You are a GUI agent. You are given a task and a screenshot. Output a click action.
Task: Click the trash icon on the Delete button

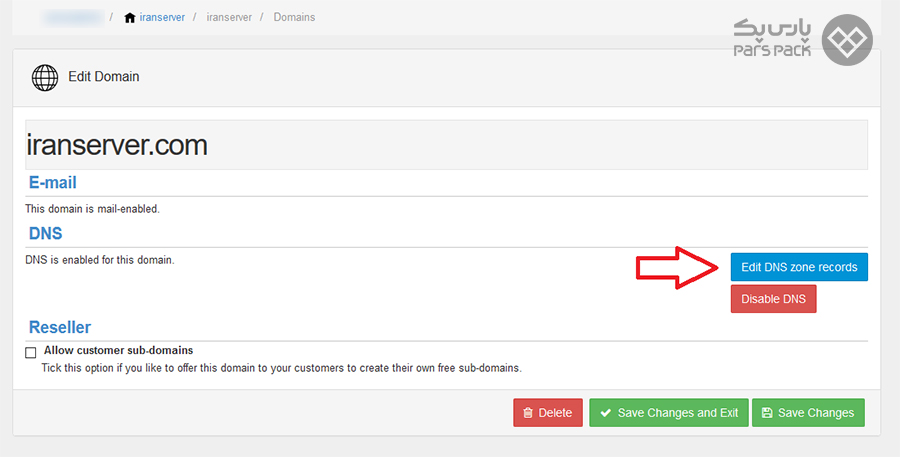click(528, 413)
